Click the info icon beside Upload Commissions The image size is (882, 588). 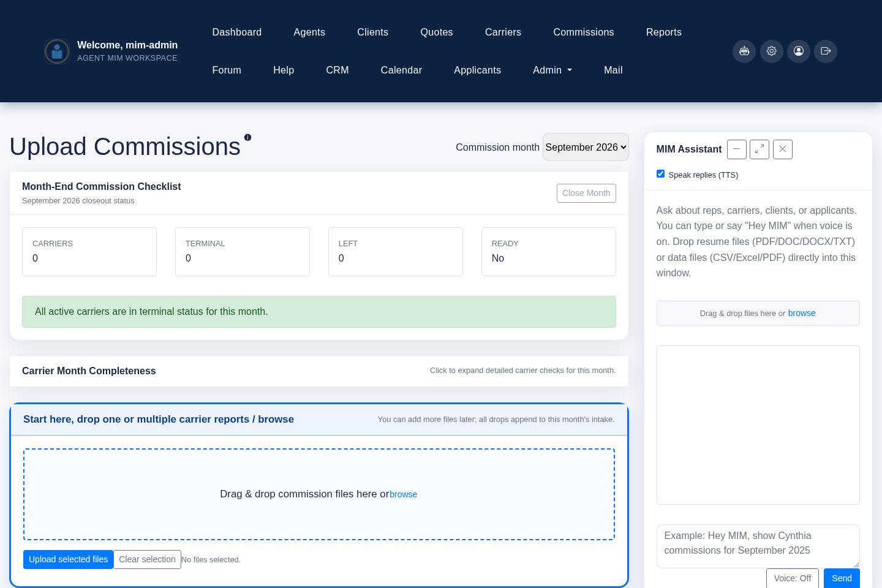click(247, 137)
